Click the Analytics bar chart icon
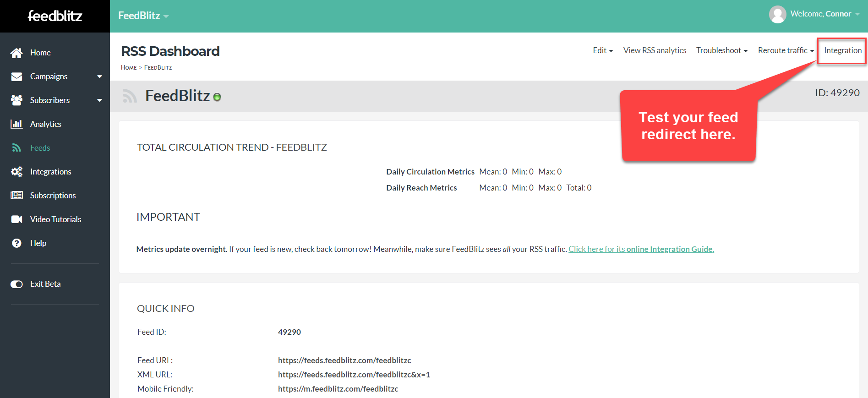Viewport: 868px width, 398px height. pyautogui.click(x=16, y=124)
